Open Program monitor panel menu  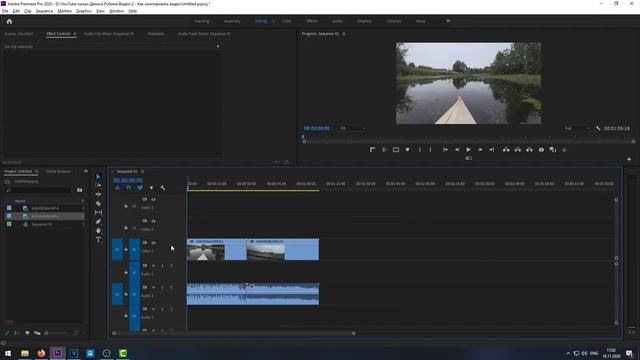(344, 34)
